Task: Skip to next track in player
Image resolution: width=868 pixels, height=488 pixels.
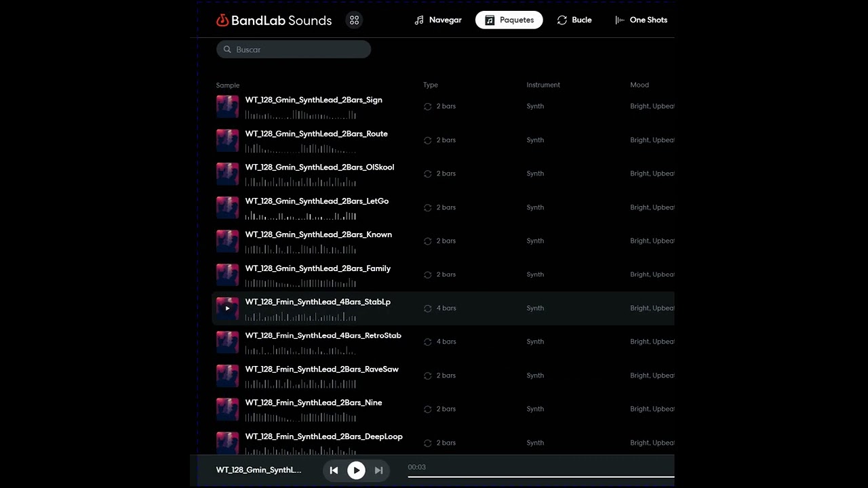Action: (379, 470)
